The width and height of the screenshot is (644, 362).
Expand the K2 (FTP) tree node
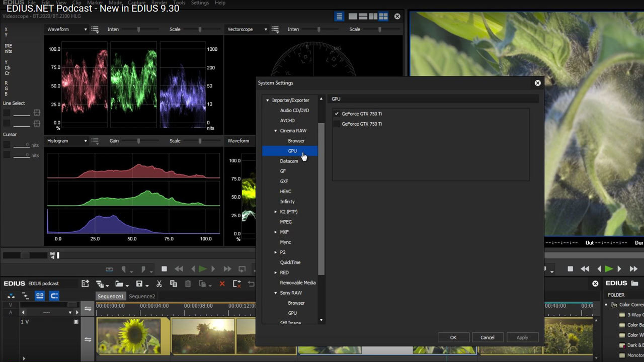pyautogui.click(x=276, y=212)
